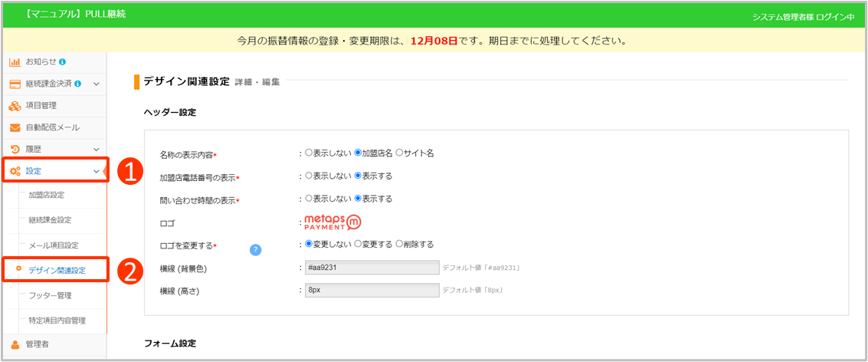
Task: Expand the 継続課金決済 chevron
Action: point(96,84)
